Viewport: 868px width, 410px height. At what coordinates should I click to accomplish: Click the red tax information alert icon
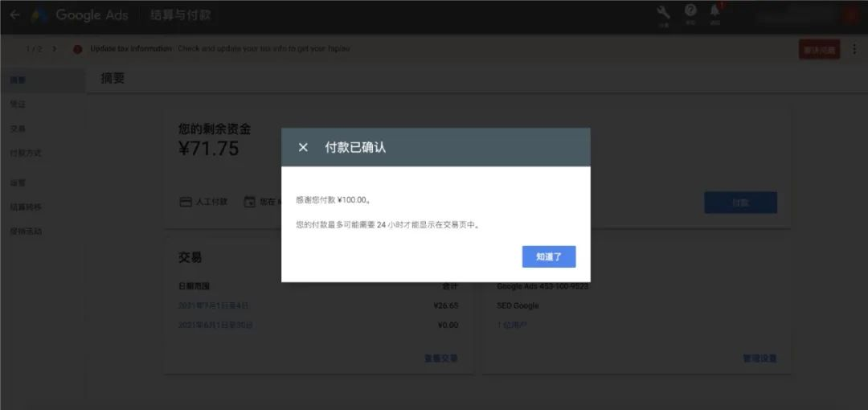[77, 49]
